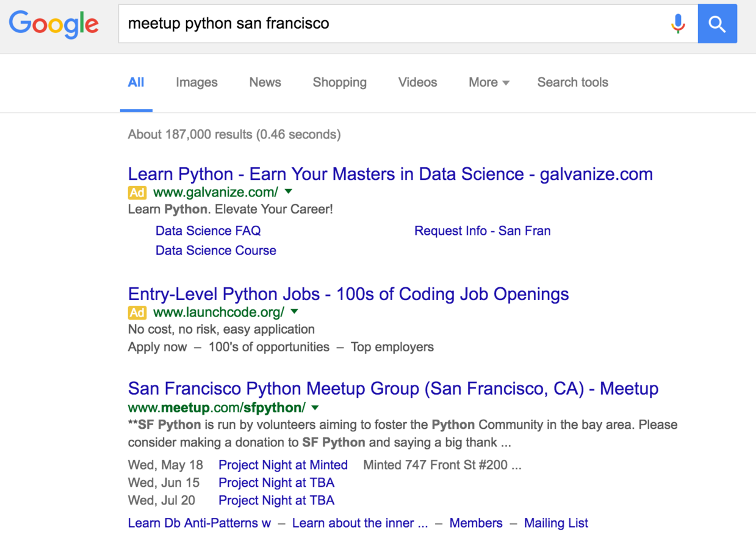Open Search tools
This screenshot has width=756, height=549.
click(x=572, y=82)
